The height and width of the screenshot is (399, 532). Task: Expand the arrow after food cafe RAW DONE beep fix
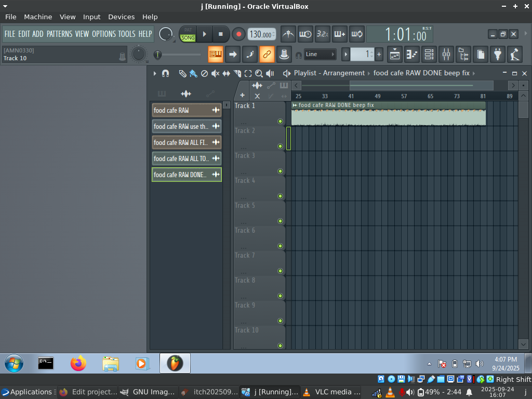click(474, 73)
